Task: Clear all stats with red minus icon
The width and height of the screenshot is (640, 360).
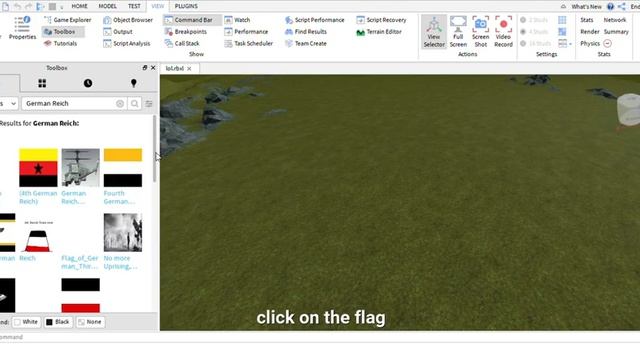Action: (x=607, y=43)
